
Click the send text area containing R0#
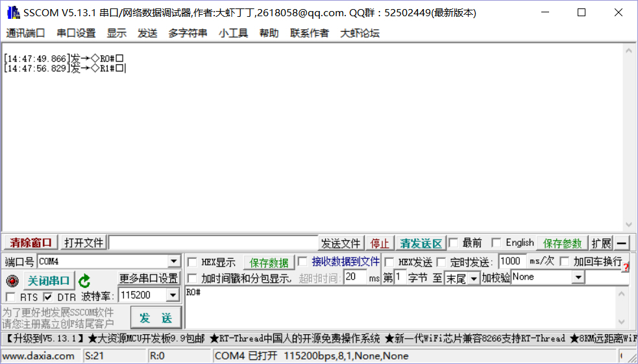coord(401,308)
